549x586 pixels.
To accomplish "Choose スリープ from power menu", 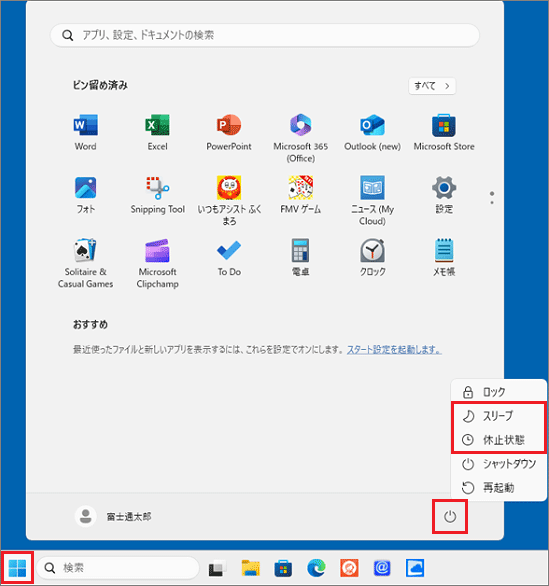I will pos(499,416).
